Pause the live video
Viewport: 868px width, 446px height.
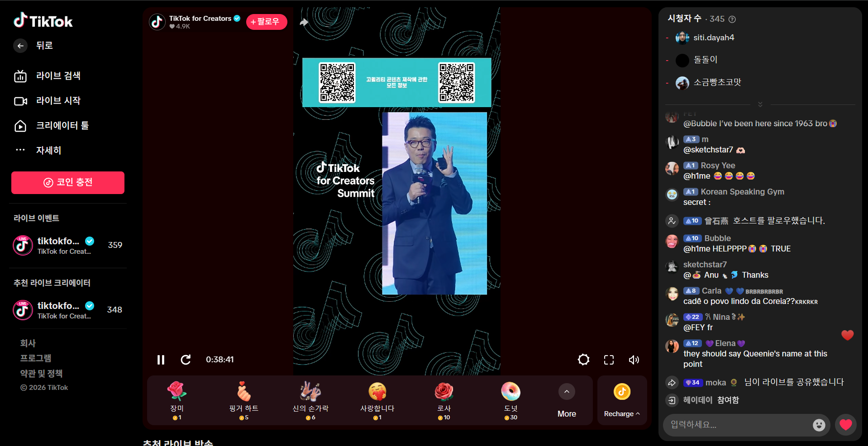pos(161,360)
